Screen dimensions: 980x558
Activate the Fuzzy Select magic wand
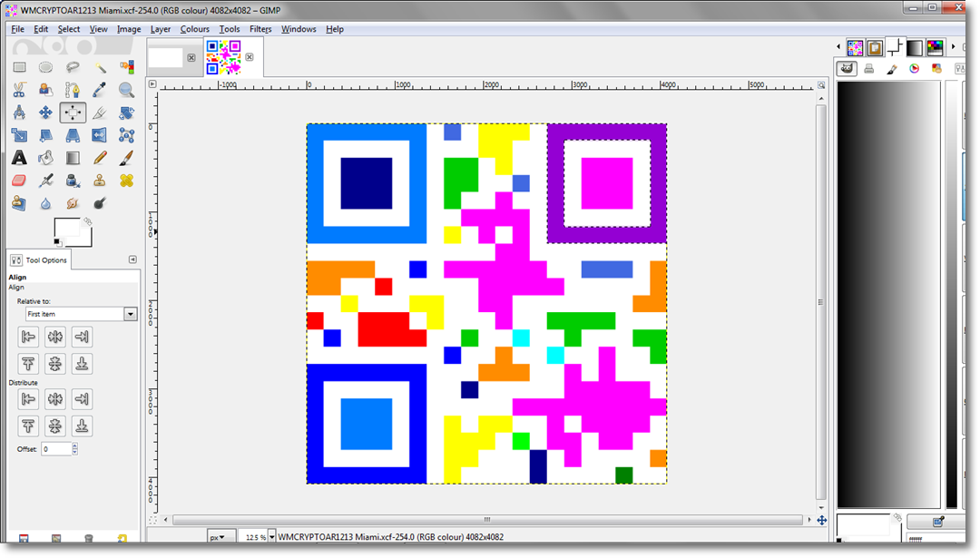(x=100, y=67)
